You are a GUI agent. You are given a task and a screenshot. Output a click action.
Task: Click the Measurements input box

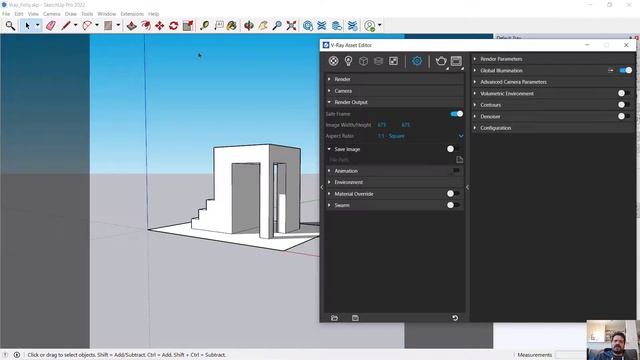[x=570, y=355]
